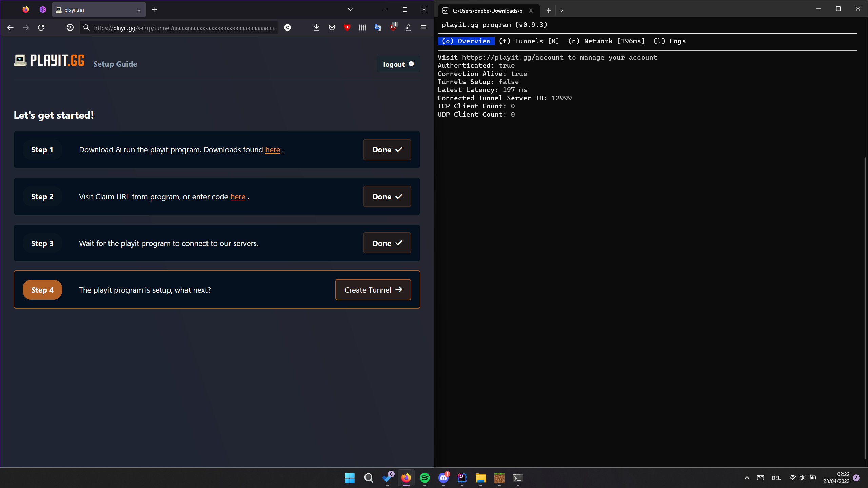Open the playit.gg/account link in terminal
The image size is (868, 488).
pos(512,57)
